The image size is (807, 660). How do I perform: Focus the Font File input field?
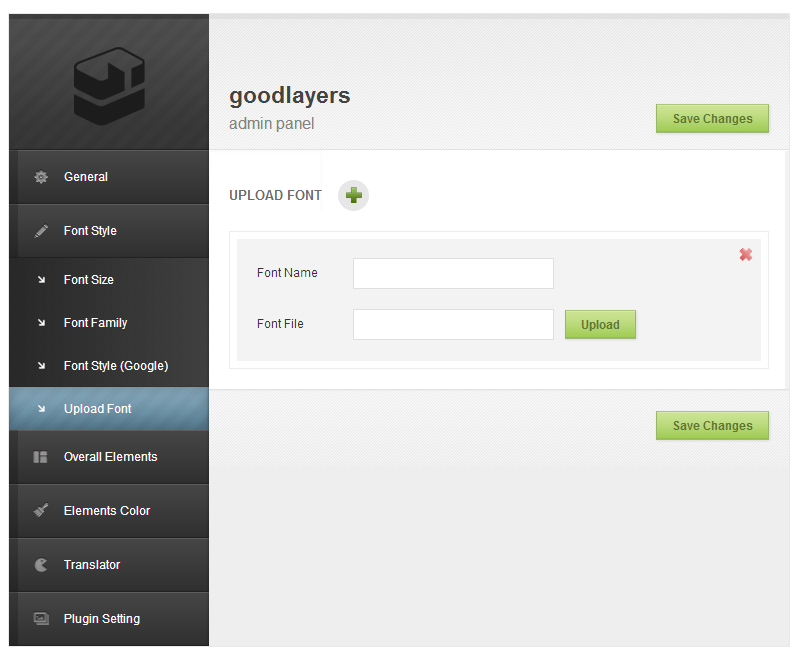tap(453, 324)
